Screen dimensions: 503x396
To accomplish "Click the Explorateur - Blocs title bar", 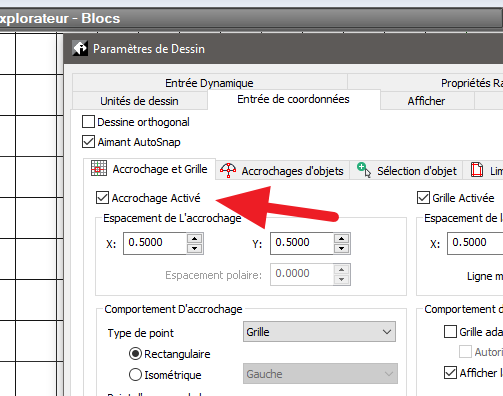I will [251, 18].
